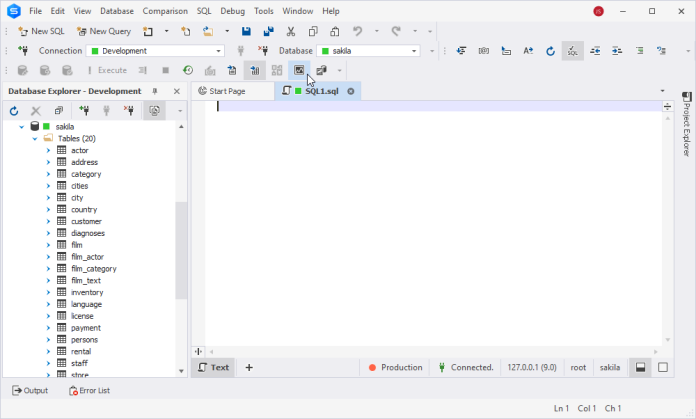Click the New Connection plug icon beside Connection label
This screenshot has height=419, width=696.
23,51
